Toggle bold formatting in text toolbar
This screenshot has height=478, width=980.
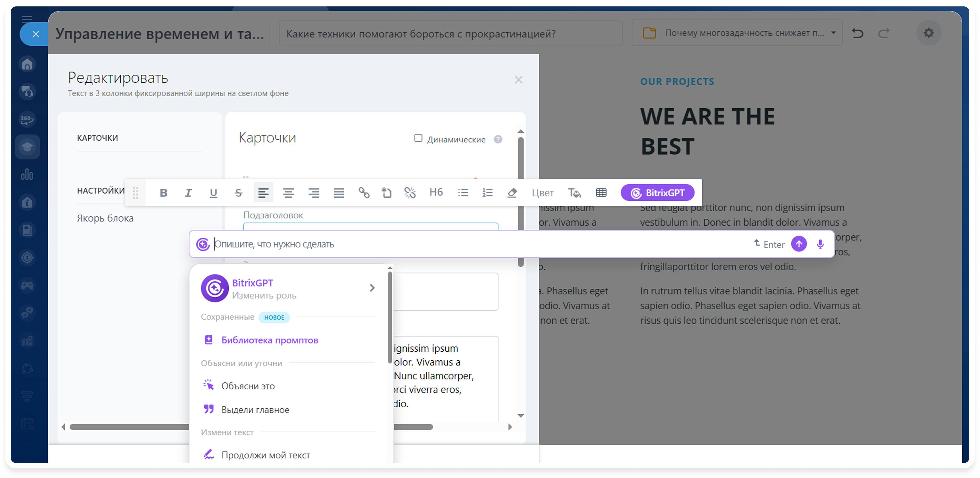(164, 193)
